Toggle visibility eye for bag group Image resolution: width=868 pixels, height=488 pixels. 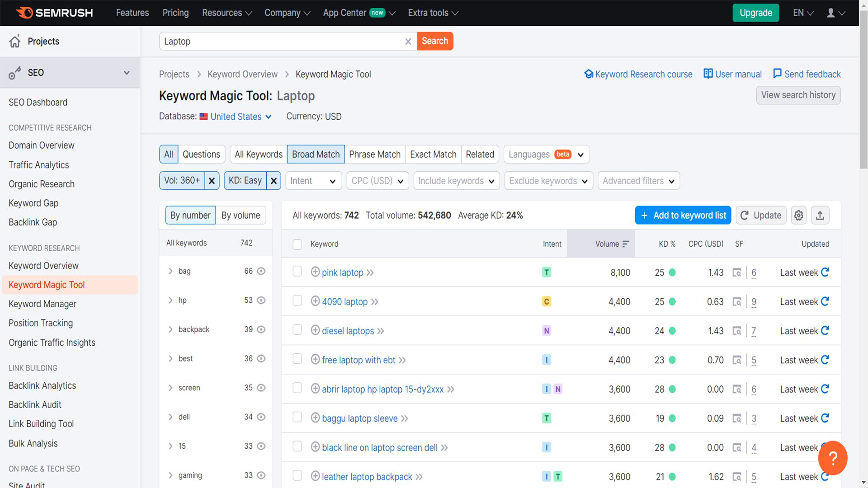coord(261,271)
